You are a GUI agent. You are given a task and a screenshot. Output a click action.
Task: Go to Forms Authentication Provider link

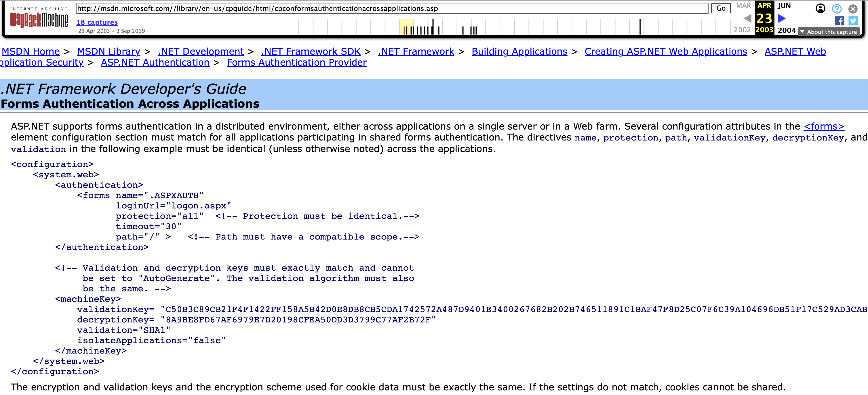(296, 62)
